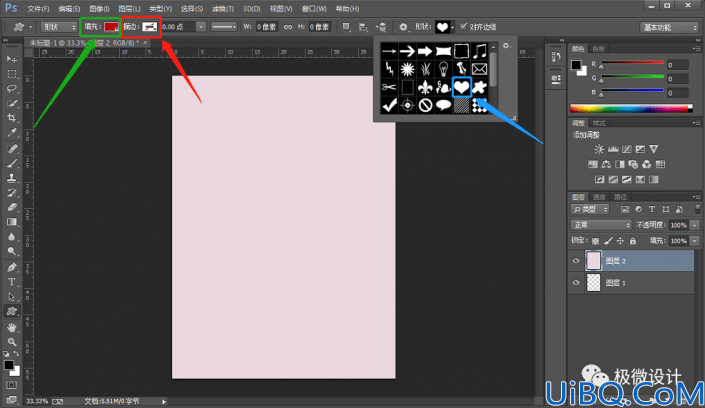
Task: Open the layer filter type dropdown
Action: click(590, 209)
